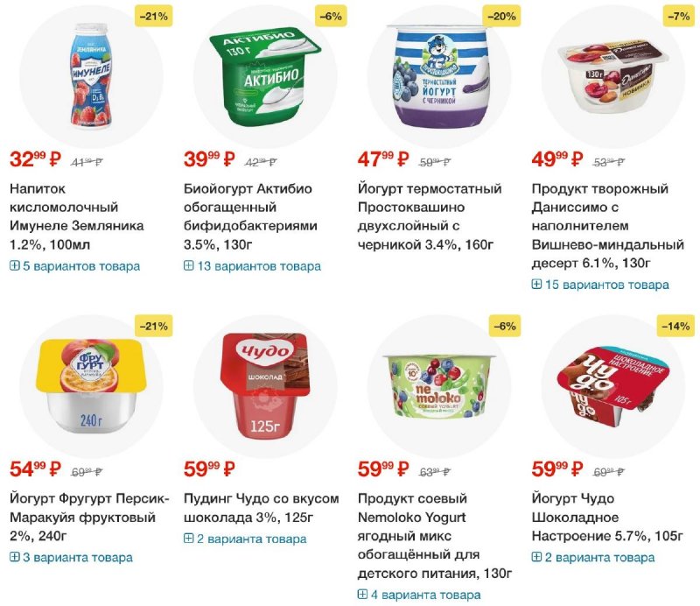
Task: Open the Nemoloko soy yogurt image
Action: tap(439, 386)
